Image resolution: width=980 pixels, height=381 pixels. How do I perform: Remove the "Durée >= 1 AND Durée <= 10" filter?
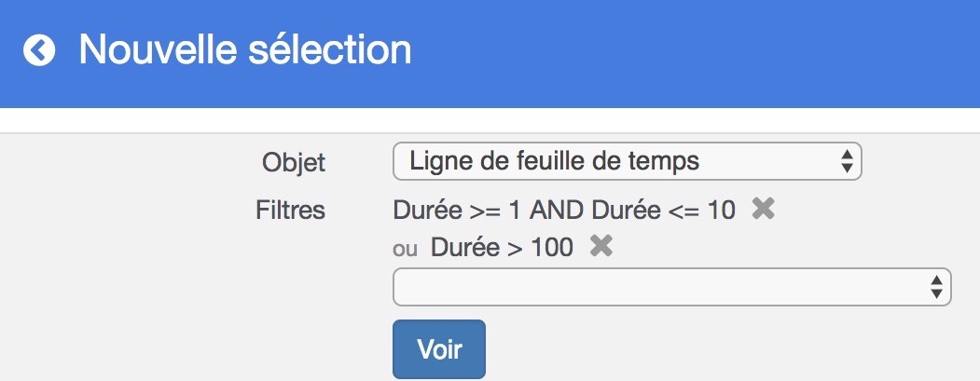click(763, 210)
